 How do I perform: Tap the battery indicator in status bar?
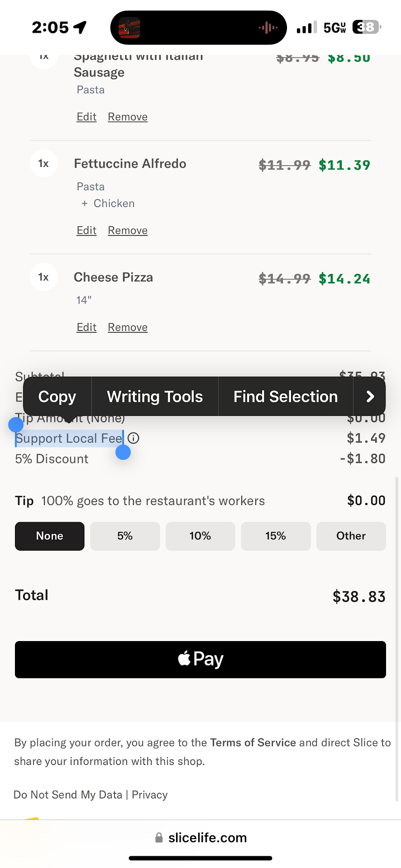367,28
